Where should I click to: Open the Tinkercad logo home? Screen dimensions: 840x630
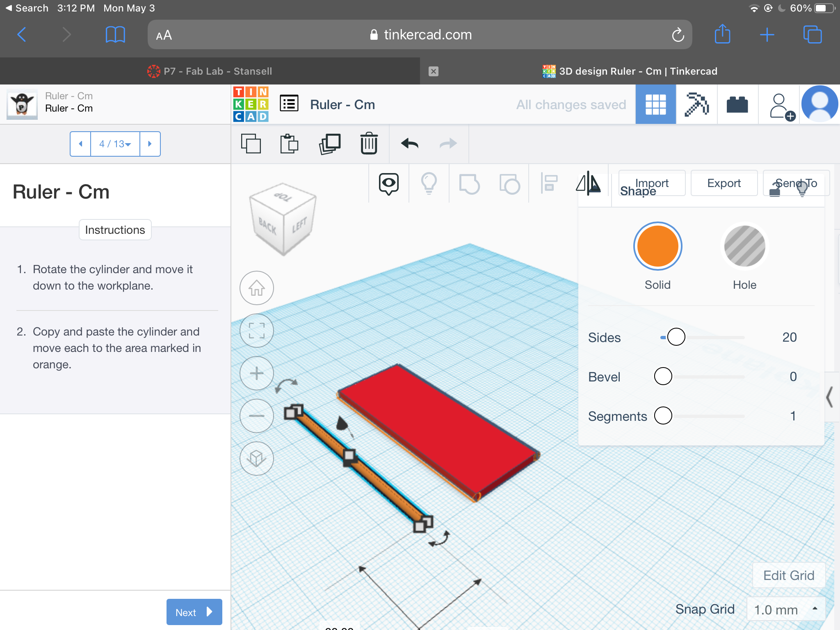(x=251, y=104)
